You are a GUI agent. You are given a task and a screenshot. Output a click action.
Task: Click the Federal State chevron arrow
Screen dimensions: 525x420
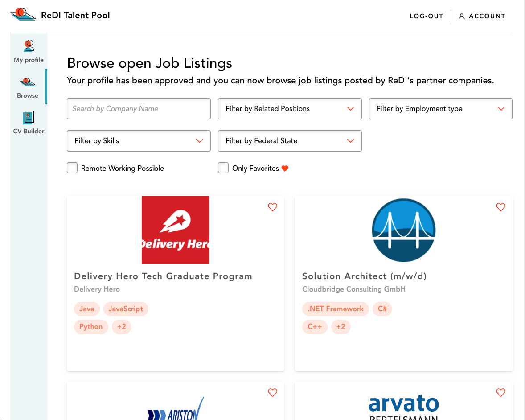click(351, 141)
